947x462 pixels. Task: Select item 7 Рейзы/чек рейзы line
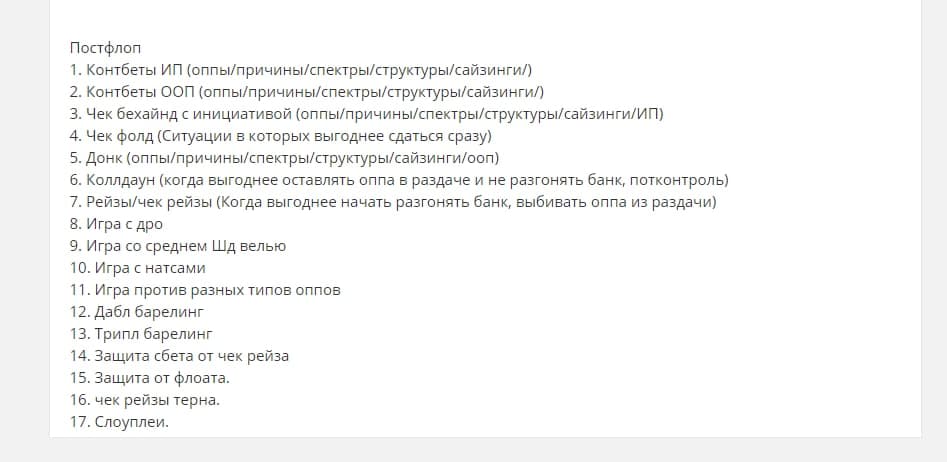(x=393, y=202)
